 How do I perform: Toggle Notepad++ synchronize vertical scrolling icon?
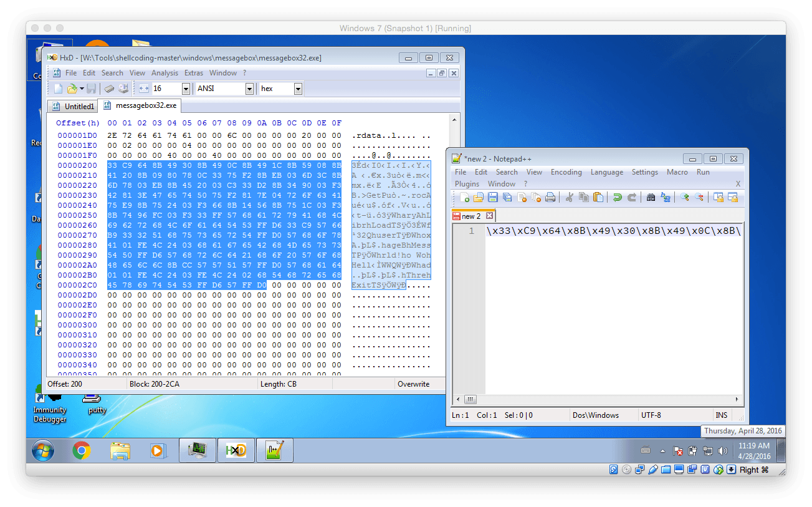point(718,198)
